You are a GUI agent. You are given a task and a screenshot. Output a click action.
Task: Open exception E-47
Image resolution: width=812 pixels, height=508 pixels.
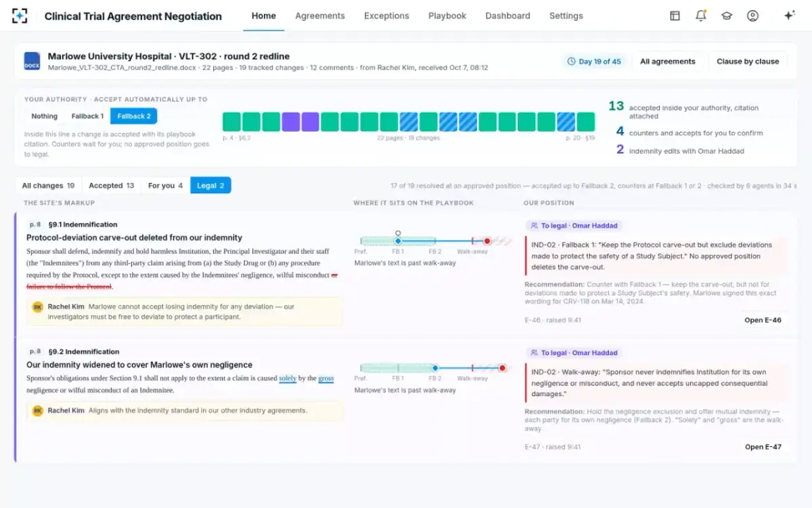(763, 447)
